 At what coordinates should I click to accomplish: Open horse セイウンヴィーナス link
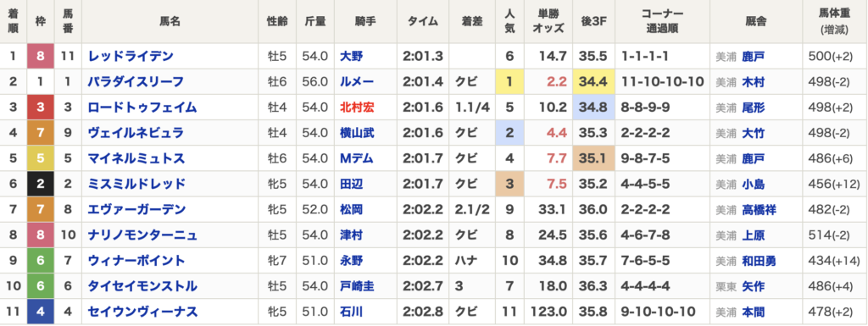pyautogui.click(x=142, y=312)
